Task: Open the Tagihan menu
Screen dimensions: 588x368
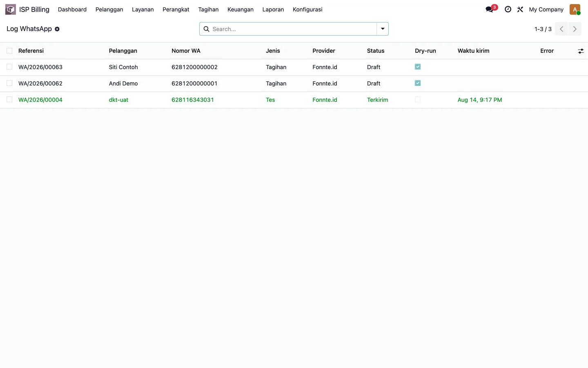Action: 208,9
